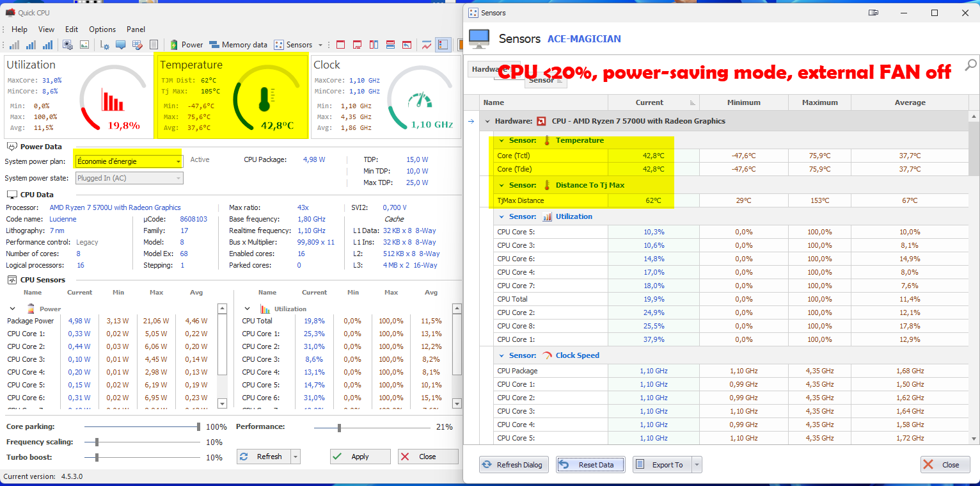Click the Power list scrollbar in CPU Sensors
980x486 pixels.
[222, 356]
